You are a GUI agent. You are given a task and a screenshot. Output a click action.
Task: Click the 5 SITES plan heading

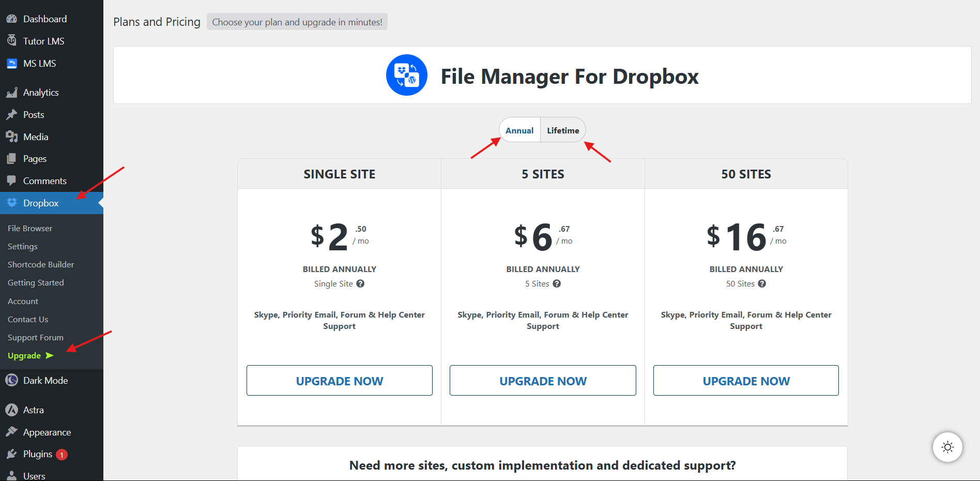[x=543, y=174]
